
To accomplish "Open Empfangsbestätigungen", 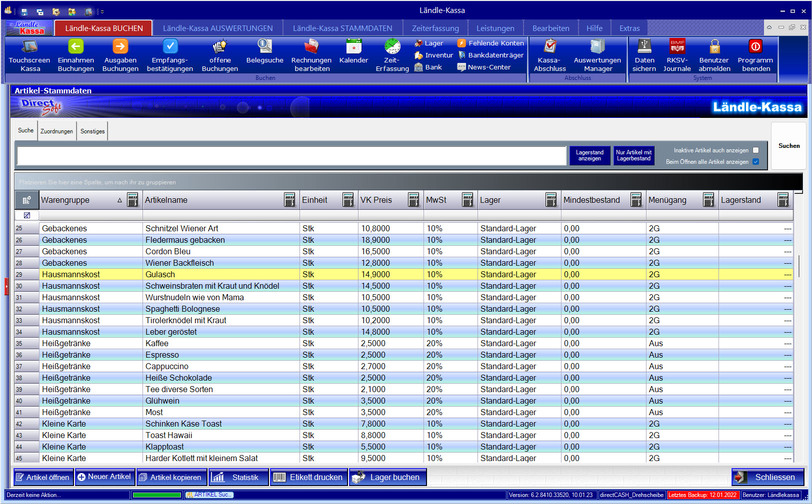I will coord(170,55).
